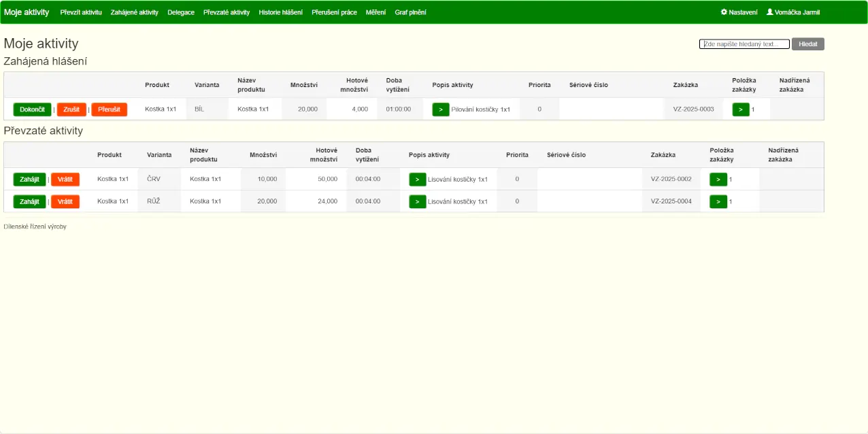Focus the search text input field
Image resolution: width=868 pixels, height=434 pixels.
coord(744,44)
